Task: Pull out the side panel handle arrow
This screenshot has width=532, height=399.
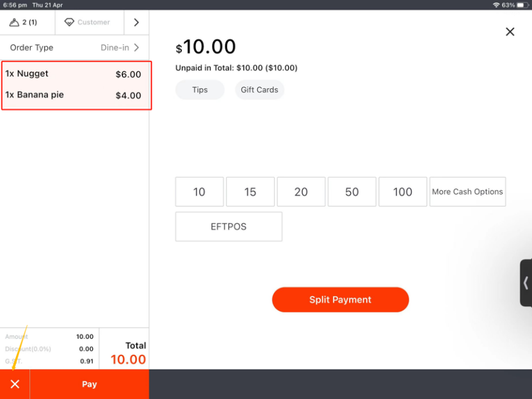Action: coord(526,283)
